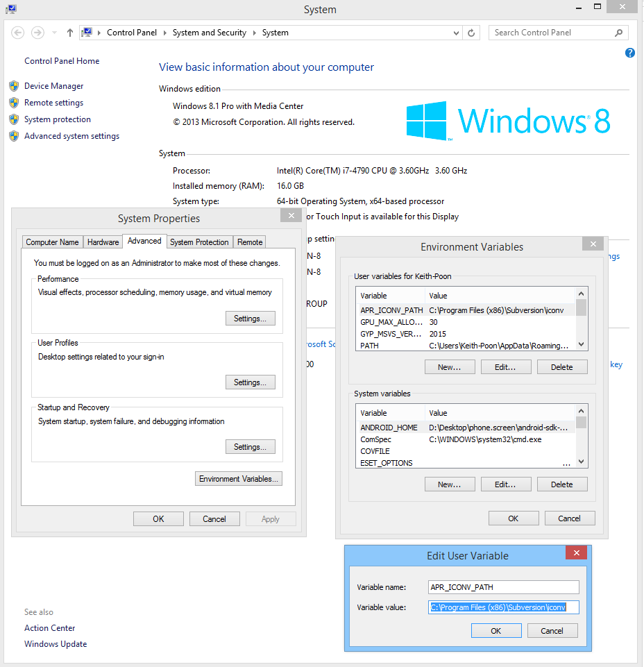
Task: Select APR_ICONV_PATH user variable row
Action: click(x=466, y=310)
